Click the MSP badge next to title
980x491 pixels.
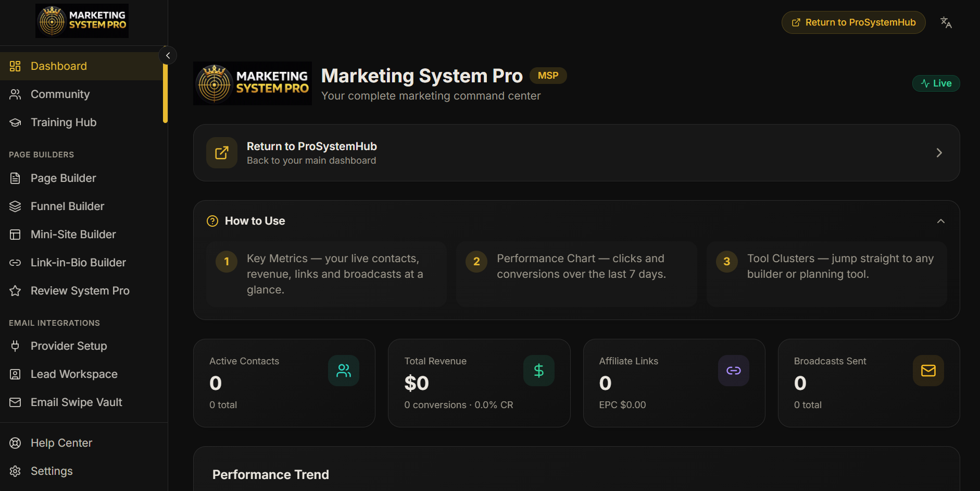tap(548, 76)
